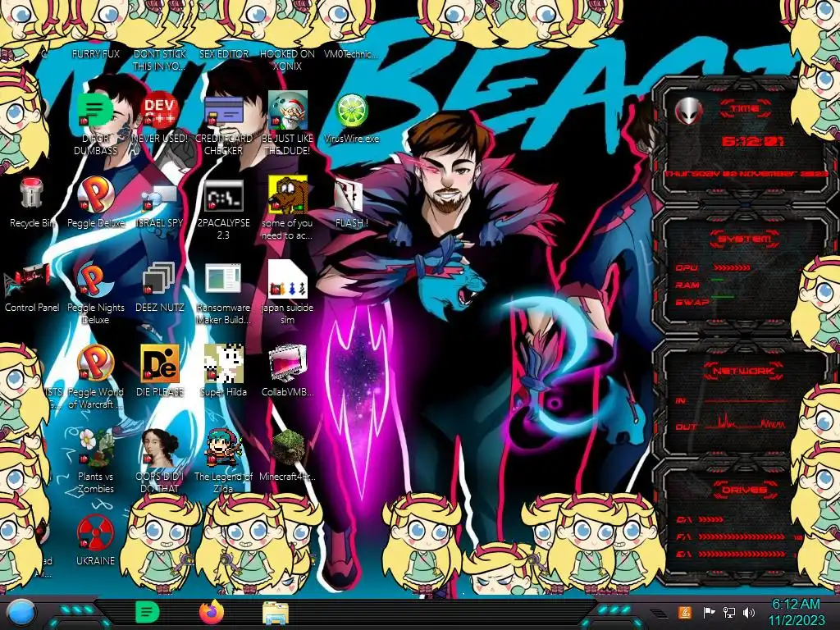Click the widget clock reading 6:12:01
The width and height of the screenshot is (840, 630).
tap(752, 141)
